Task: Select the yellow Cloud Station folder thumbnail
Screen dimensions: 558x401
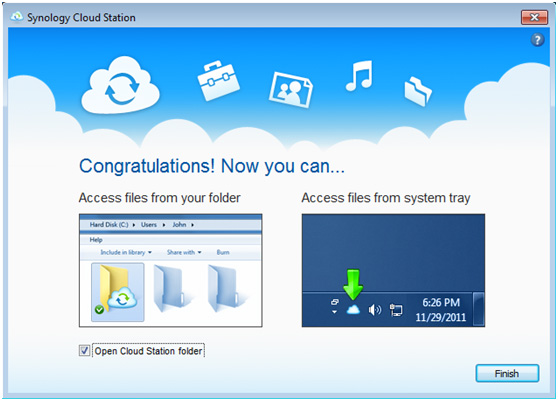Action: point(118,292)
